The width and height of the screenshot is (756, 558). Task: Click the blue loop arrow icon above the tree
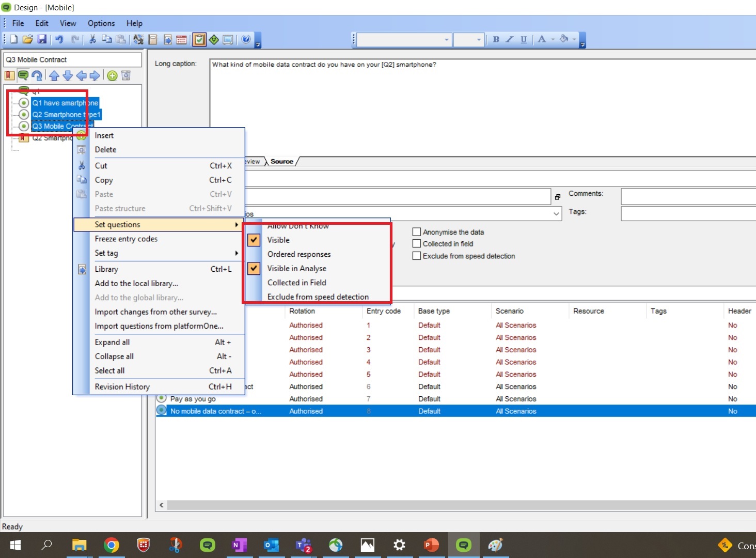tap(37, 75)
